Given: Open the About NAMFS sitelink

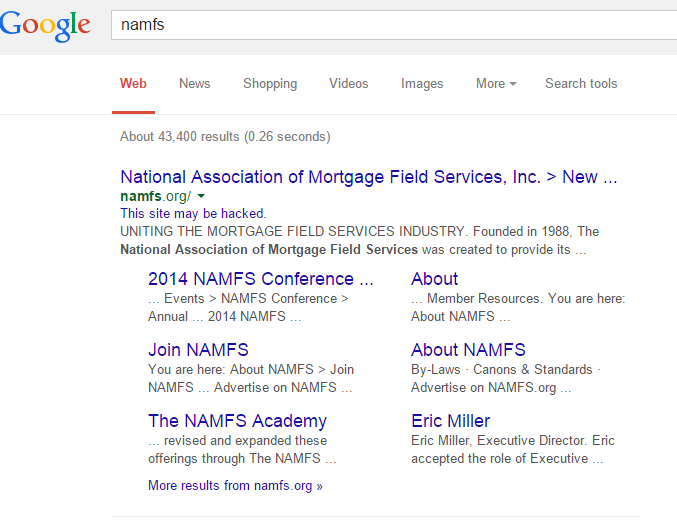Looking at the screenshot, I should point(468,350).
